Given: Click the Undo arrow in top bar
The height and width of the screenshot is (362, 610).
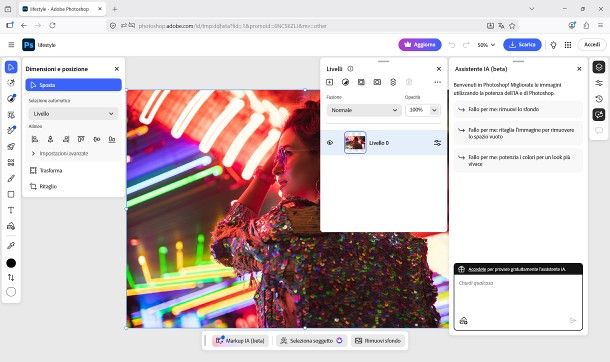Looking at the screenshot, I should [x=452, y=45].
